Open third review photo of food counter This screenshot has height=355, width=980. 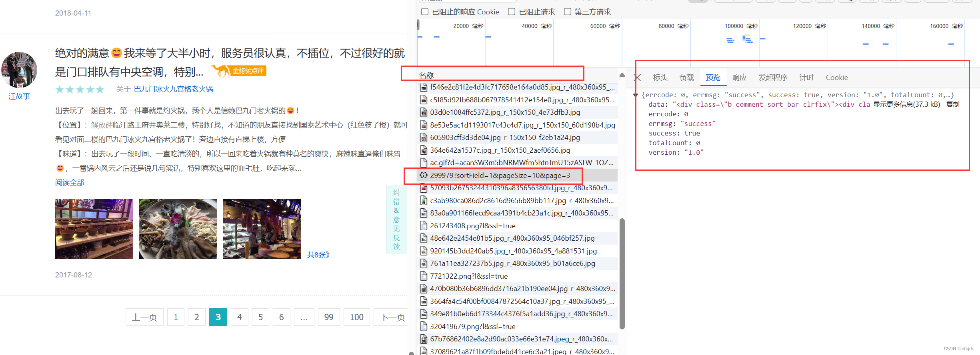(x=262, y=229)
